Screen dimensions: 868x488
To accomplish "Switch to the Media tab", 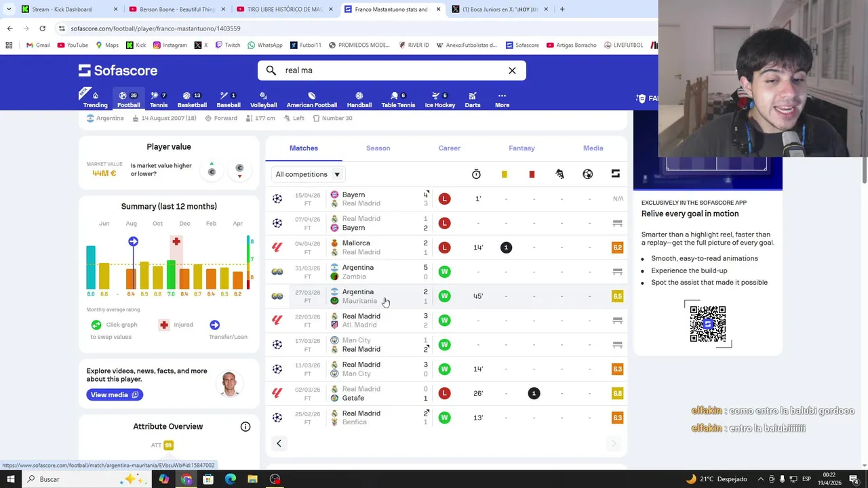I will [593, 148].
